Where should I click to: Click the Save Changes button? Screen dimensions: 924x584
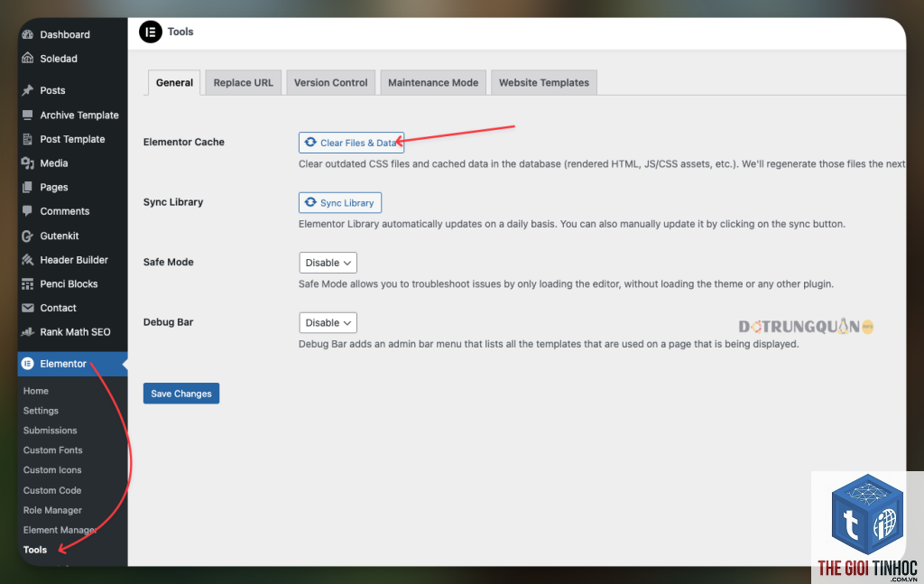(x=180, y=394)
